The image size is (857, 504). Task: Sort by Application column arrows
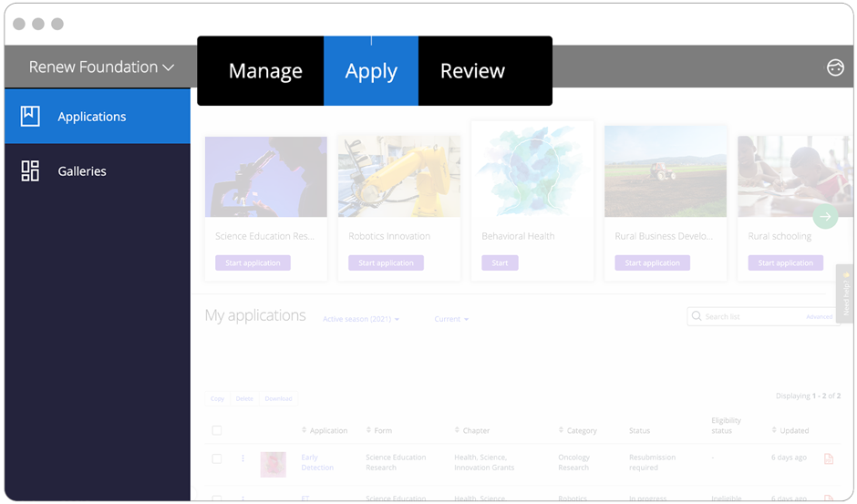tap(305, 430)
